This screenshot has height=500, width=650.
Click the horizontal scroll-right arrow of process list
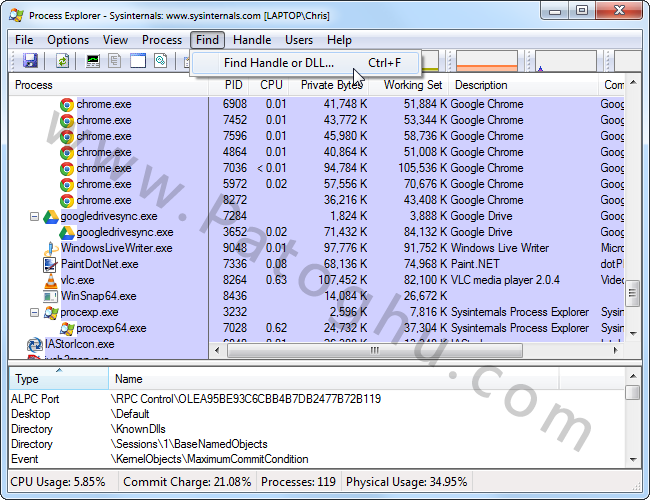(616, 351)
